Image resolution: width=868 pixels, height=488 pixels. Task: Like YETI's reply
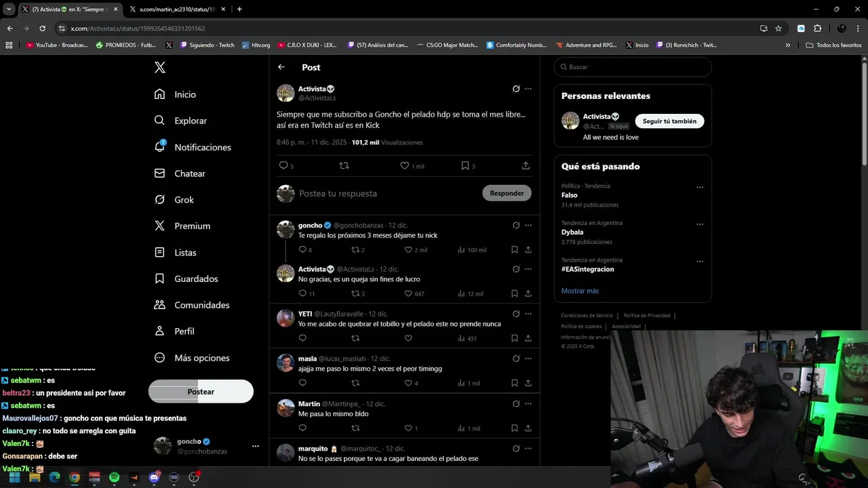click(x=408, y=338)
